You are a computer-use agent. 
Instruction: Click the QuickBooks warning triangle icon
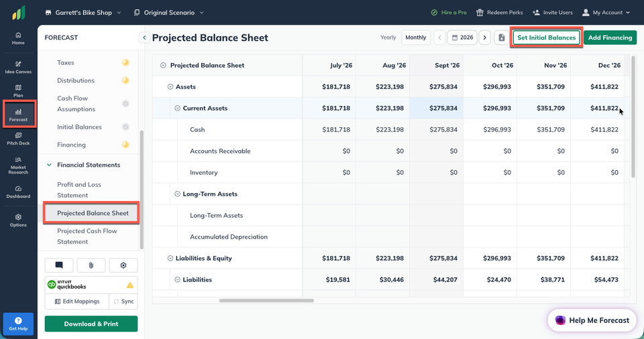click(129, 285)
